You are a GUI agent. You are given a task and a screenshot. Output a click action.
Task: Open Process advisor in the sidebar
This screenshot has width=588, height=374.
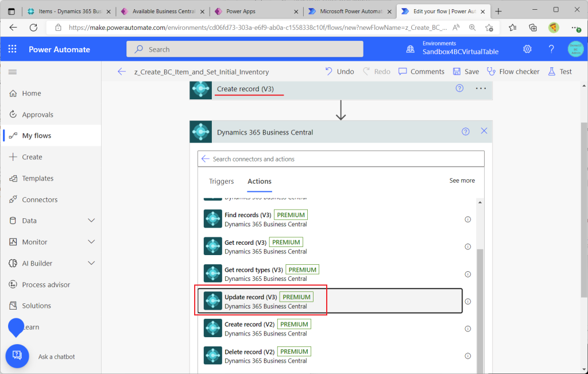51,285
